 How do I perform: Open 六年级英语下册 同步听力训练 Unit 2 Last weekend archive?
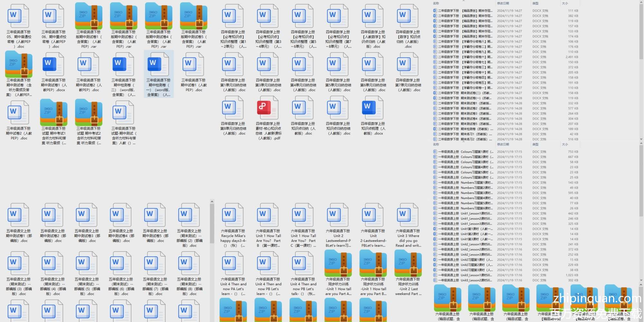pyautogui.click(x=408, y=263)
